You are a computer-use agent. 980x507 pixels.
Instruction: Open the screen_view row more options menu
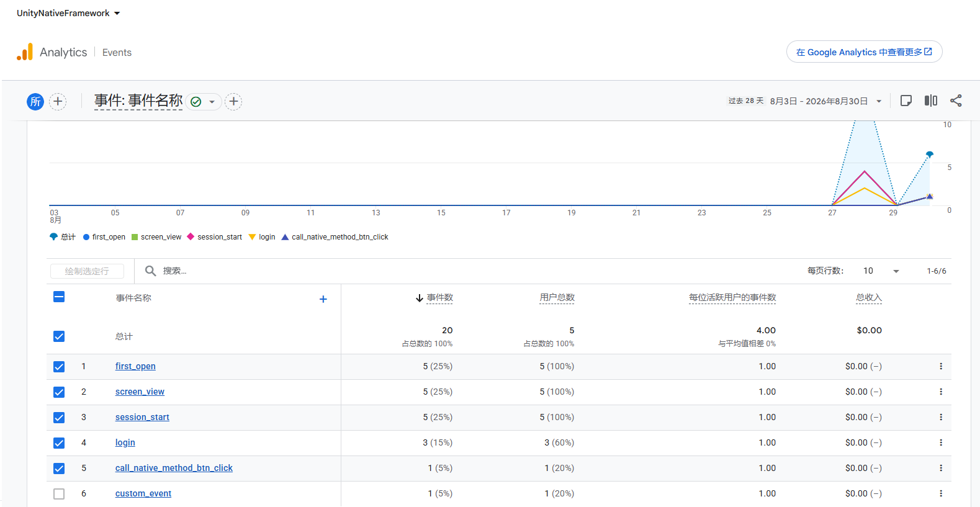pos(941,392)
